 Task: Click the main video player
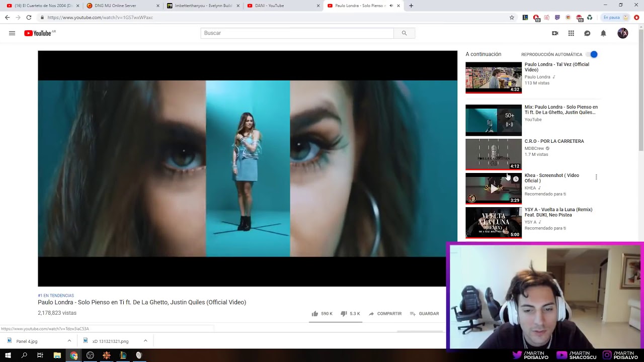[x=248, y=168]
